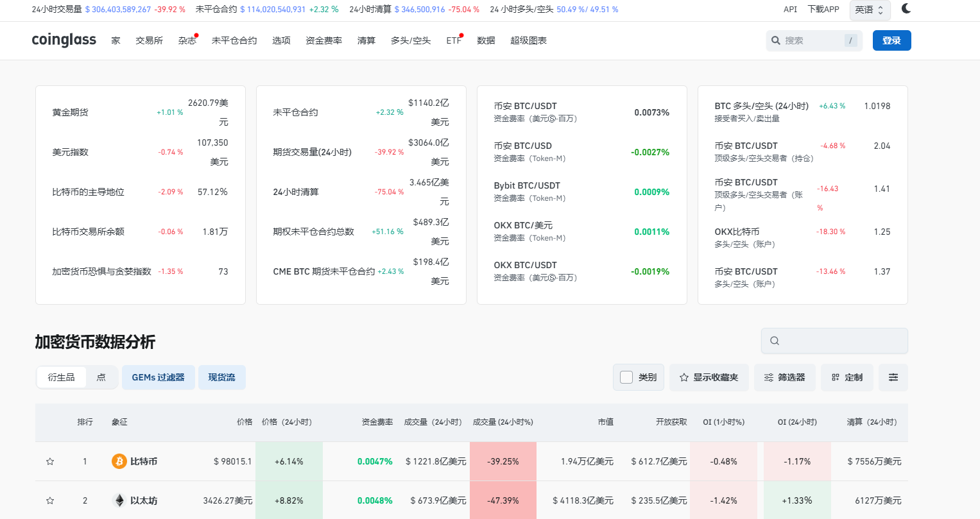
Task: Select the 衍生品 tab
Action: [x=62, y=377]
